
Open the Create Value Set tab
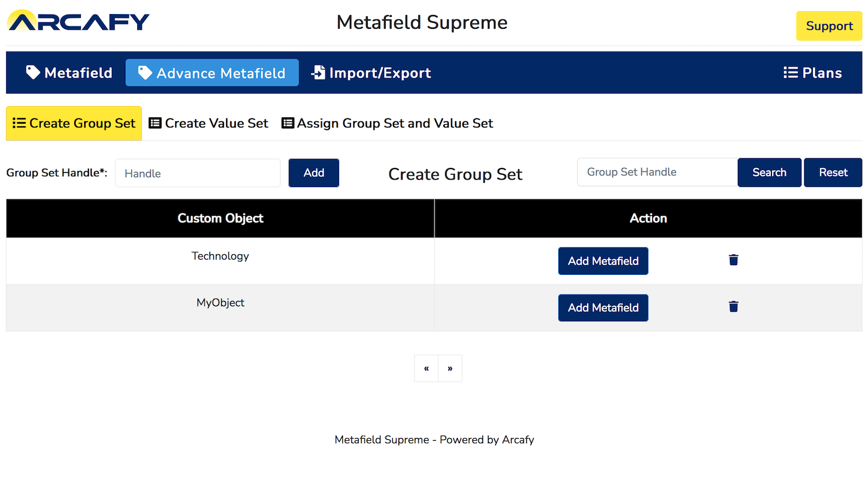coord(208,123)
